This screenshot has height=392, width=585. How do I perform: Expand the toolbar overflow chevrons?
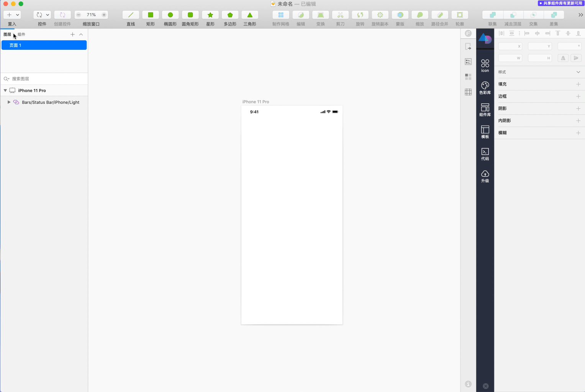(x=581, y=15)
